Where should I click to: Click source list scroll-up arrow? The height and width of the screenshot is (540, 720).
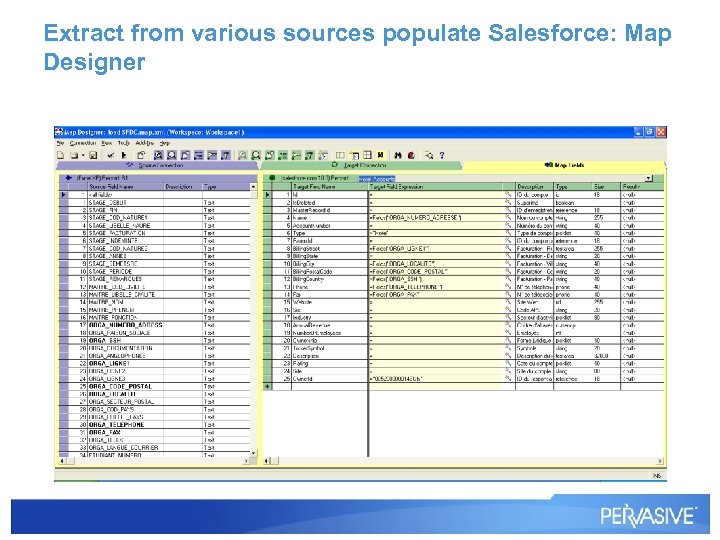253,187
